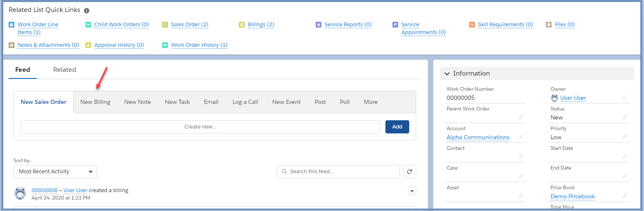The width and height of the screenshot is (644, 211).
Task: Click the Create new... input field
Action: tap(200, 127)
